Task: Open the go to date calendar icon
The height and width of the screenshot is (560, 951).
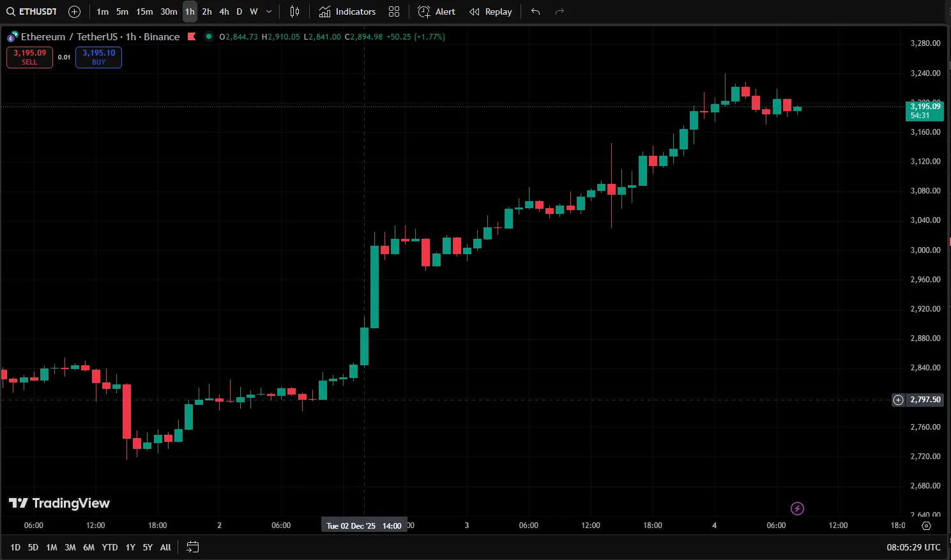Action: coord(192,547)
